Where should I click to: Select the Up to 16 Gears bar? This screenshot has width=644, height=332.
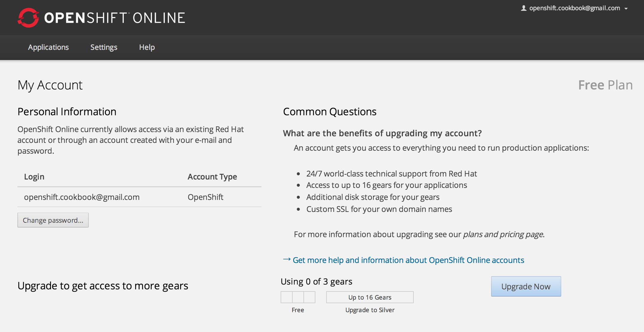[x=370, y=297]
